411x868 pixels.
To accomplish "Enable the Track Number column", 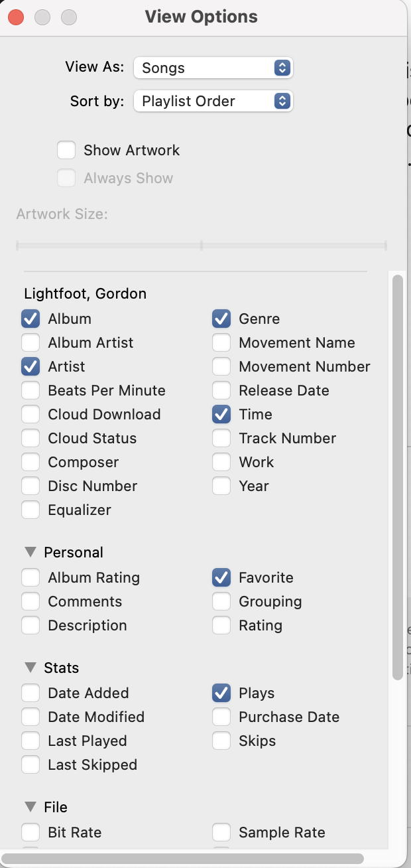I will [x=221, y=438].
